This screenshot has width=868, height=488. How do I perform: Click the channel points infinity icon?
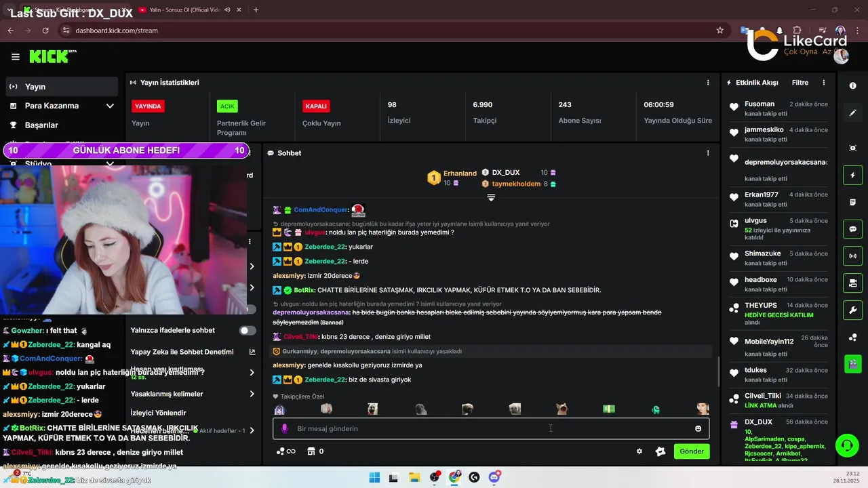(x=286, y=451)
